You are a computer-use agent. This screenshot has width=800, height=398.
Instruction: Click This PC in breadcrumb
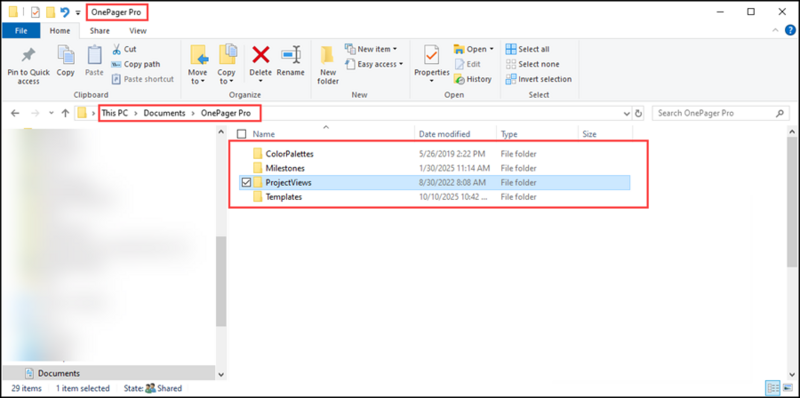115,113
